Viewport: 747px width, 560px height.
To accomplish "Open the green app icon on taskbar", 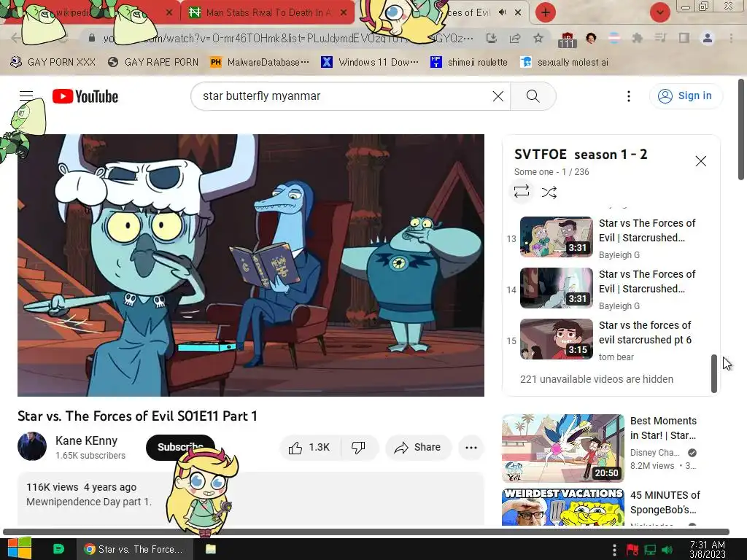I will click(58, 549).
